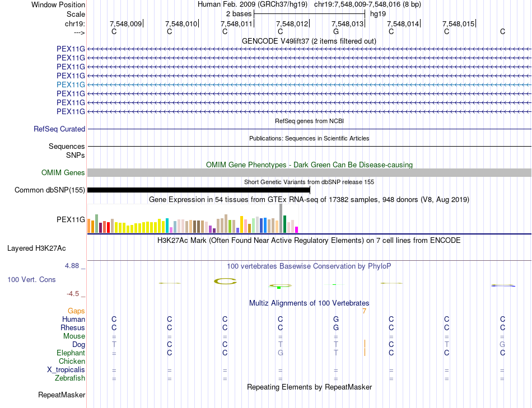Open the H3K27Ac Mark track title
Viewport: 532px width, 408px height.
tap(309, 241)
